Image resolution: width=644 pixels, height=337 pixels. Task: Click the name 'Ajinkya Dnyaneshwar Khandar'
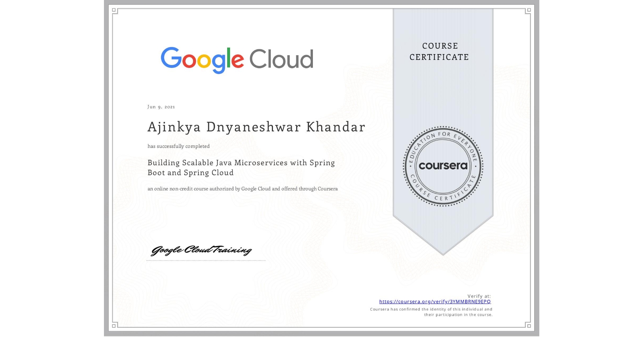tap(256, 127)
